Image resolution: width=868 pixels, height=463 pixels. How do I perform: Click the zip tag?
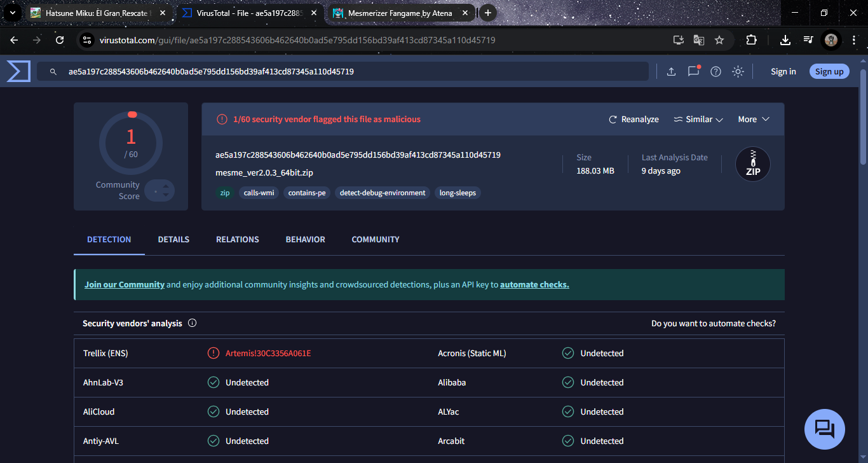tap(225, 193)
